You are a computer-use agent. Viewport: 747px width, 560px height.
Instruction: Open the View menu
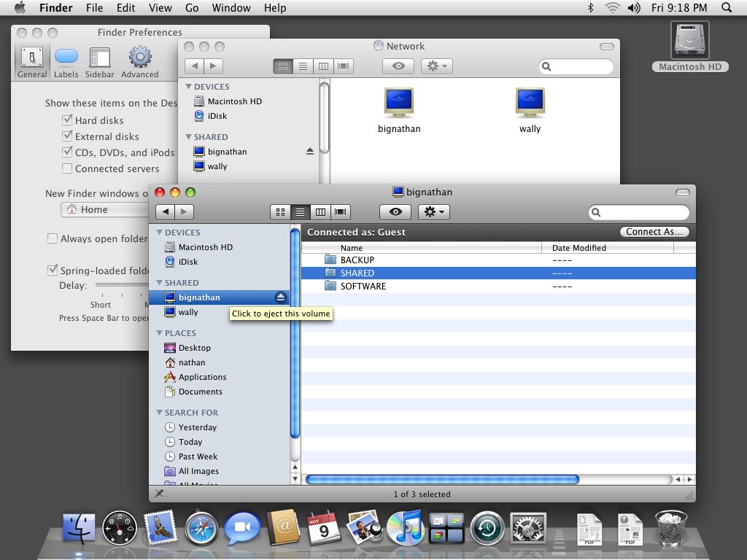(x=160, y=7)
